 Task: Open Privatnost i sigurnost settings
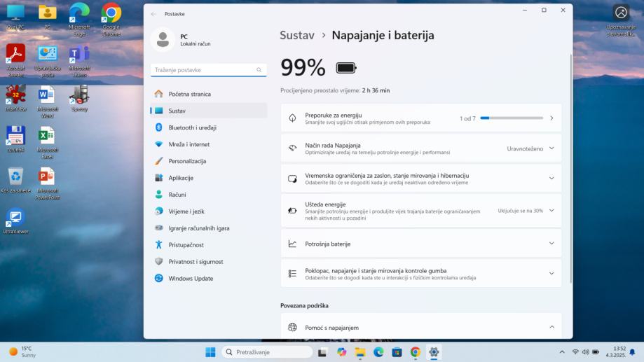click(209, 261)
